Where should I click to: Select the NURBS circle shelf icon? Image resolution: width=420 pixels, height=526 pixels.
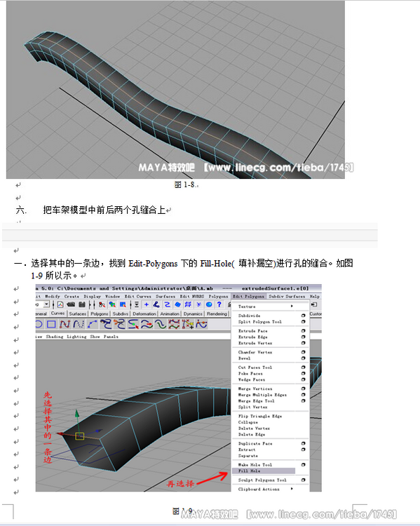[x=39, y=324]
